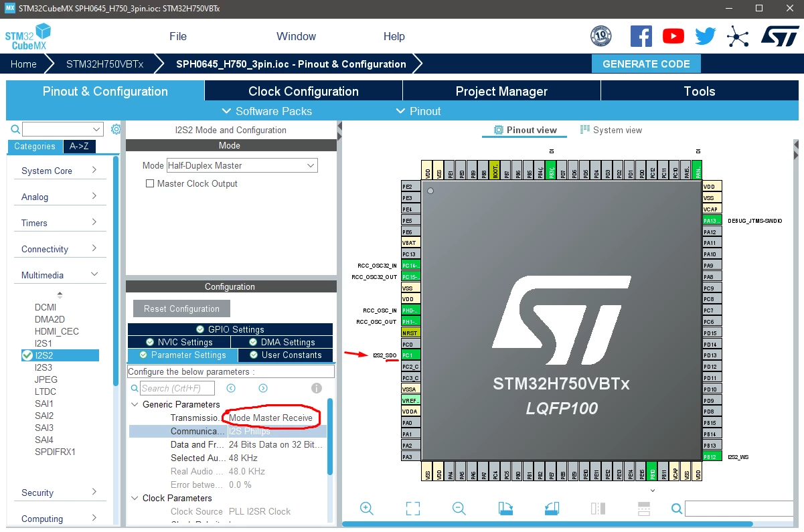Open the settings gear beside category search
The height and width of the screenshot is (532, 804).
116,129
